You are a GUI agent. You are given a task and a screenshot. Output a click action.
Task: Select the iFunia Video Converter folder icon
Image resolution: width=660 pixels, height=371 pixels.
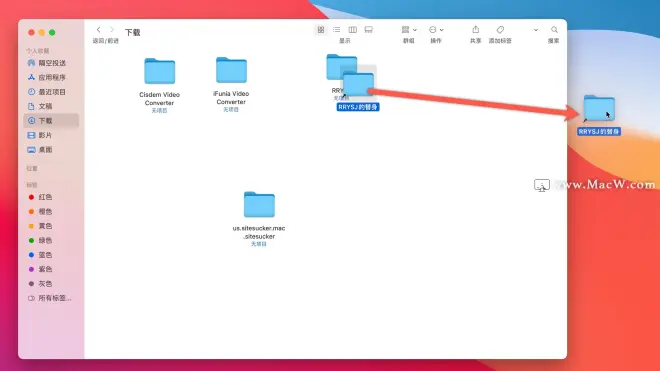(231, 70)
